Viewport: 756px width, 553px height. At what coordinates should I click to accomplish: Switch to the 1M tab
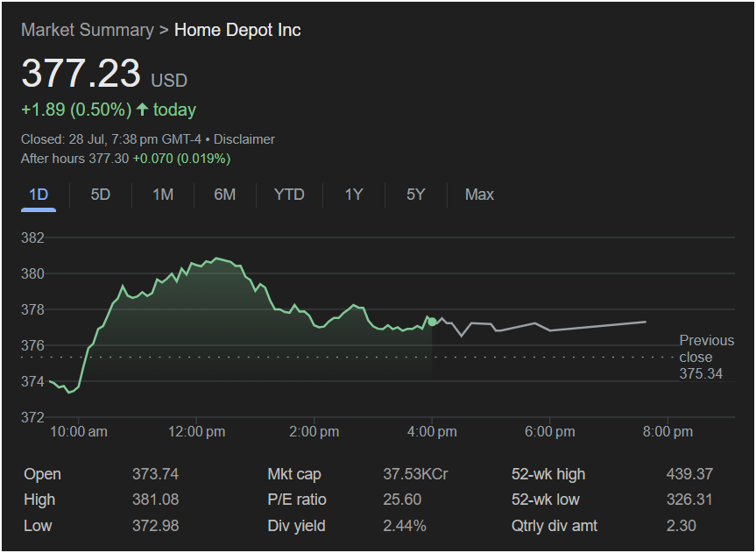point(162,195)
